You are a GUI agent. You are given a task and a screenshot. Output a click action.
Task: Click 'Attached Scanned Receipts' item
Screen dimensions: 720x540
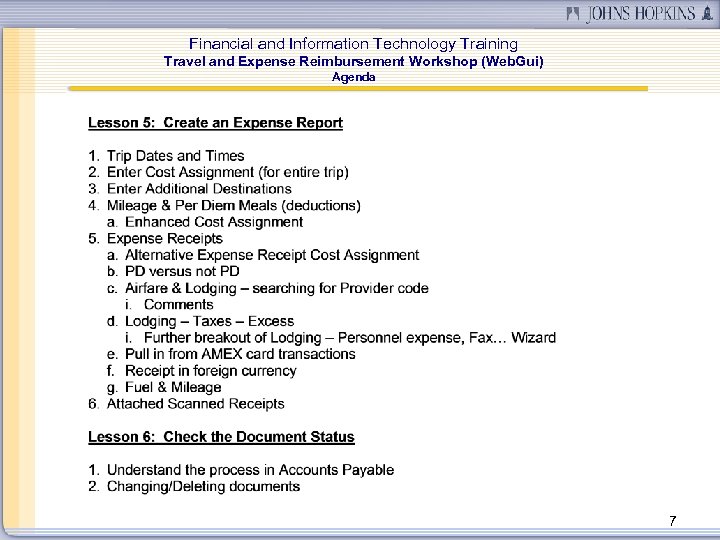[196, 404]
